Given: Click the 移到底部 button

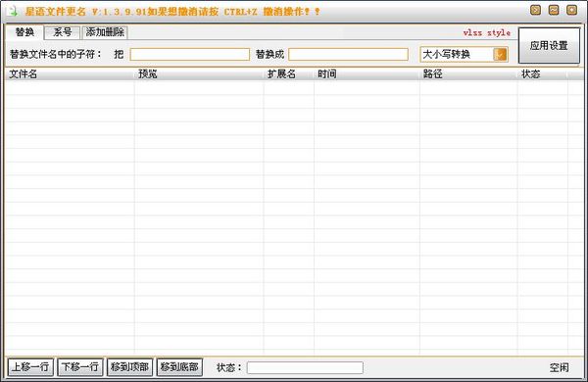Looking at the screenshot, I should tap(179, 367).
